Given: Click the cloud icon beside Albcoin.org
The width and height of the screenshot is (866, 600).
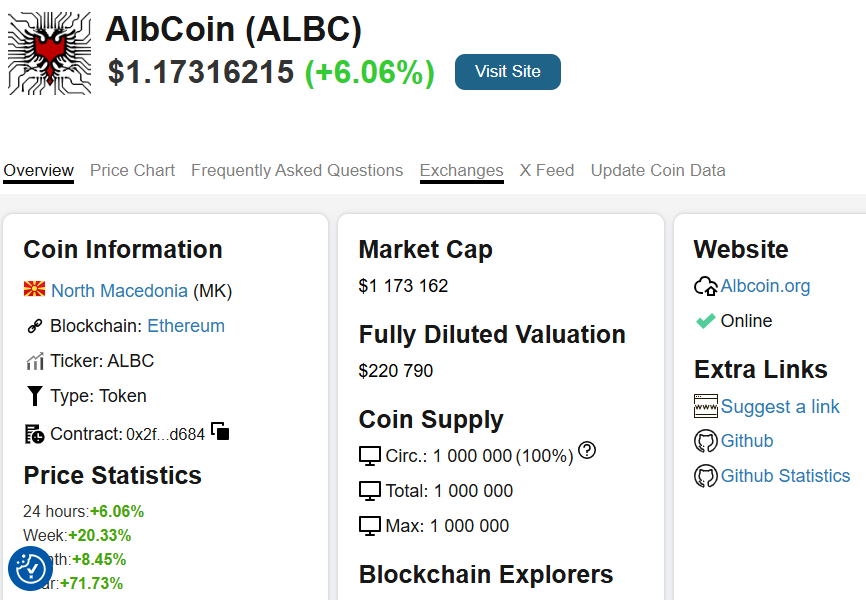Looking at the screenshot, I should coord(705,286).
